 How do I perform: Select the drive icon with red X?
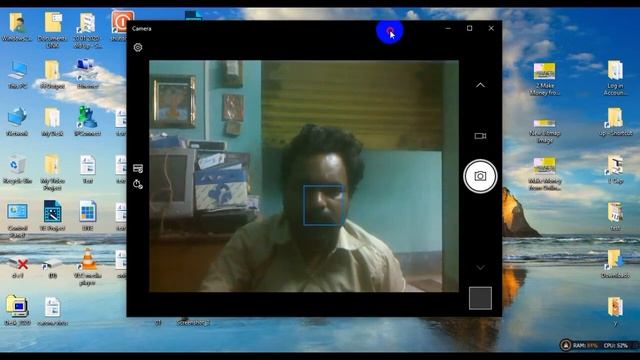pyautogui.click(x=17, y=267)
